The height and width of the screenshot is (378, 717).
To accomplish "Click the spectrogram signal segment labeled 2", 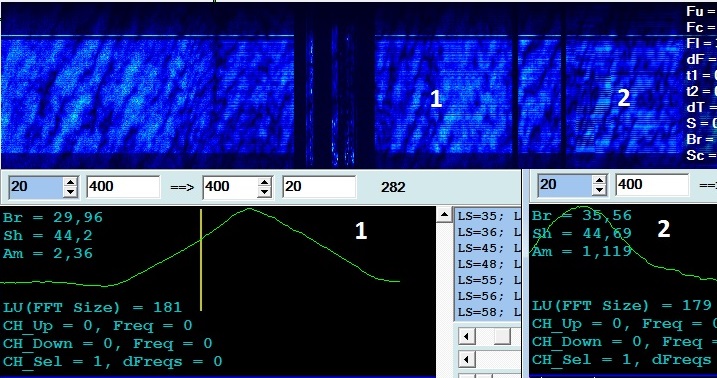I will (x=624, y=97).
